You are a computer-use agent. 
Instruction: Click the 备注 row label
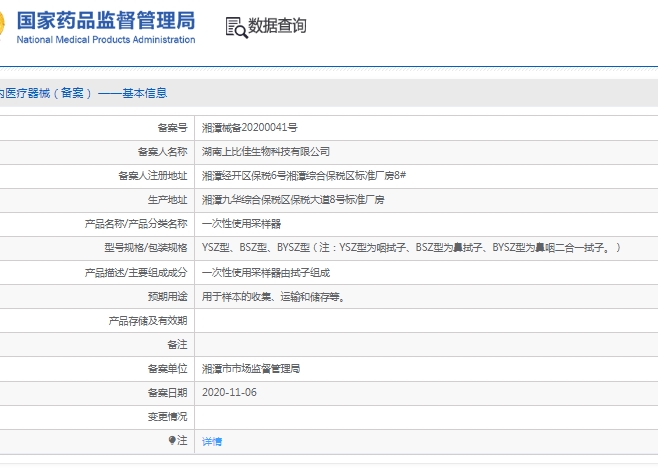177,345
